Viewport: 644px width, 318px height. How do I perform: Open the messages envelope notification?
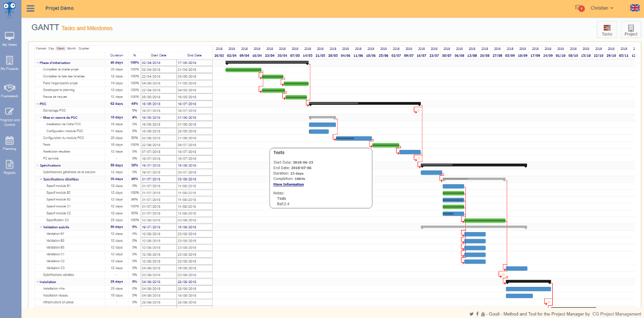pos(579,8)
